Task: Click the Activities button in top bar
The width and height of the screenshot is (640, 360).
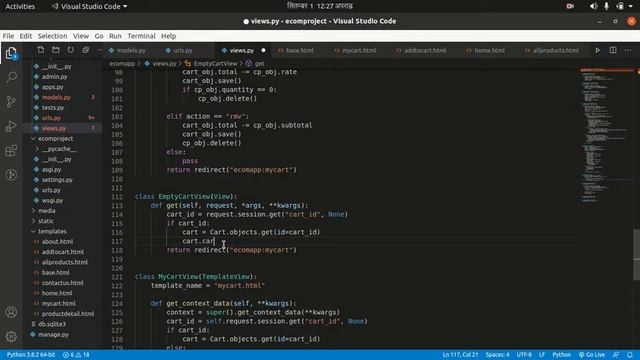Action: [x=20, y=6]
